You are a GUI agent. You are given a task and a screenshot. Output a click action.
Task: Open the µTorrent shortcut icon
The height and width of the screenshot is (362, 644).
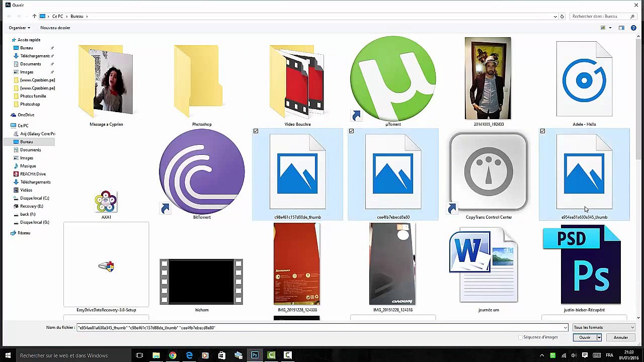(x=393, y=79)
